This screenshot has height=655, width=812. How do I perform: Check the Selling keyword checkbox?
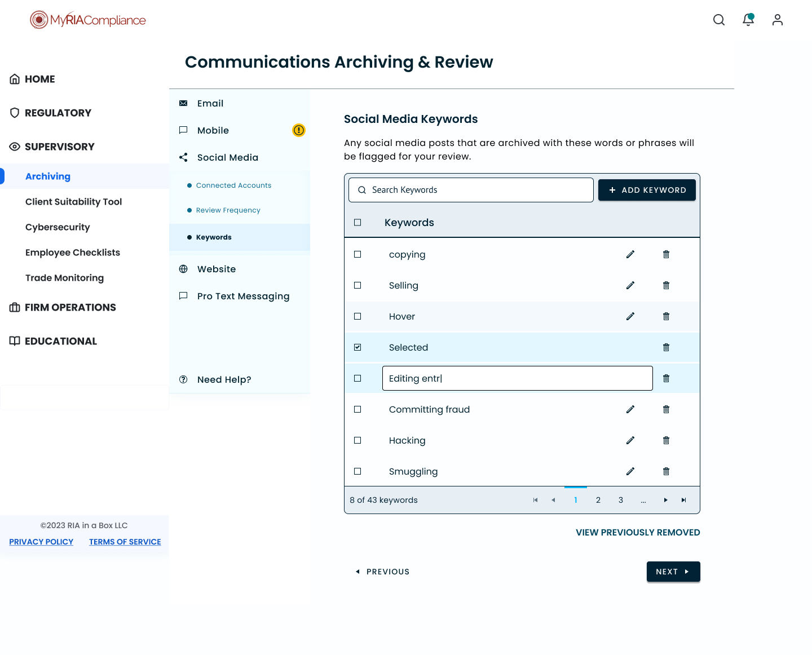(x=358, y=285)
